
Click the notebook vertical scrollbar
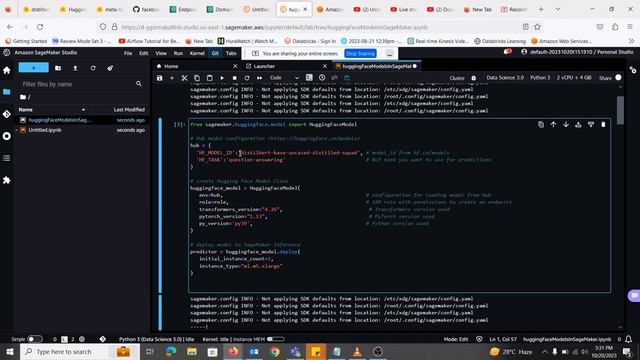[620, 110]
